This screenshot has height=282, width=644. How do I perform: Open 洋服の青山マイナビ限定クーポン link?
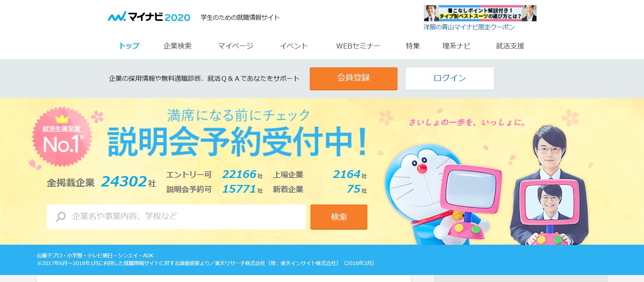tap(469, 27)
